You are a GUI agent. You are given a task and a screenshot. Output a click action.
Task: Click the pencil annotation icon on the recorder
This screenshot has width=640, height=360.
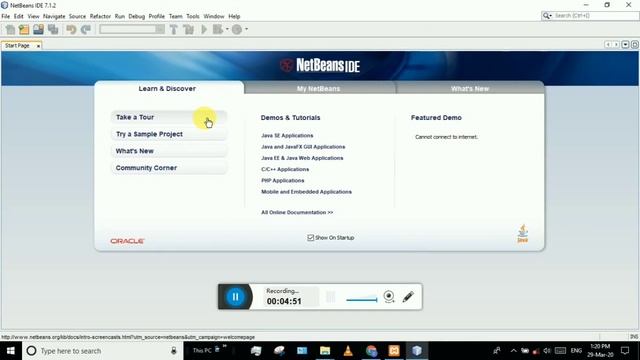408,297
